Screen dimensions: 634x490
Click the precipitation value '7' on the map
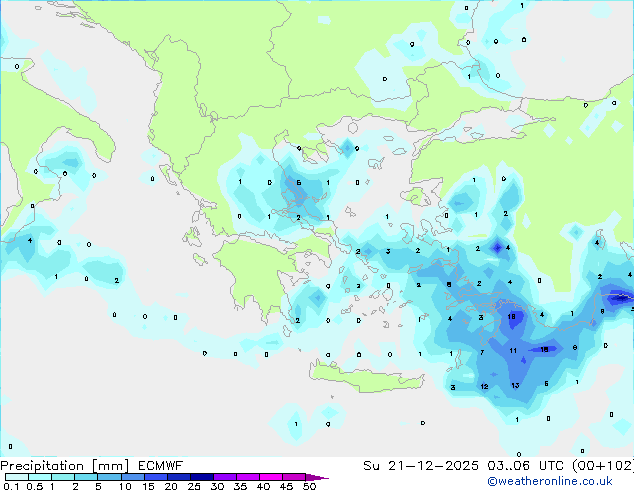point(482,353)
